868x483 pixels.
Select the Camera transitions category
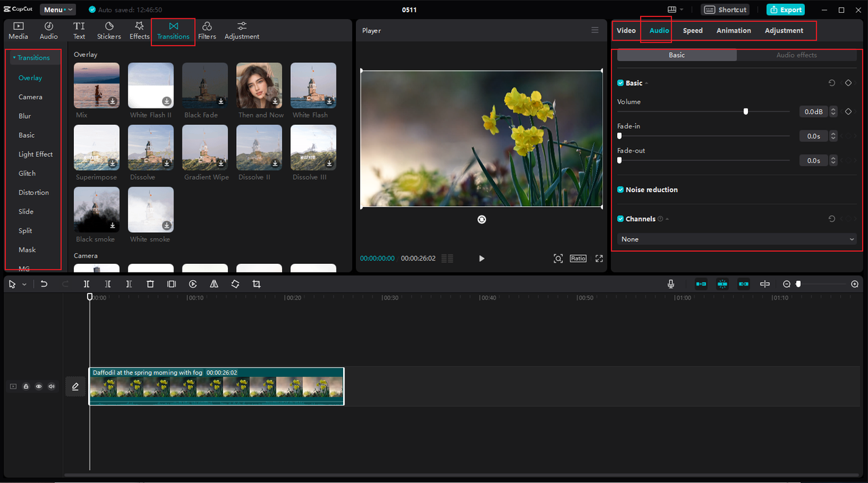coord(31,97)
